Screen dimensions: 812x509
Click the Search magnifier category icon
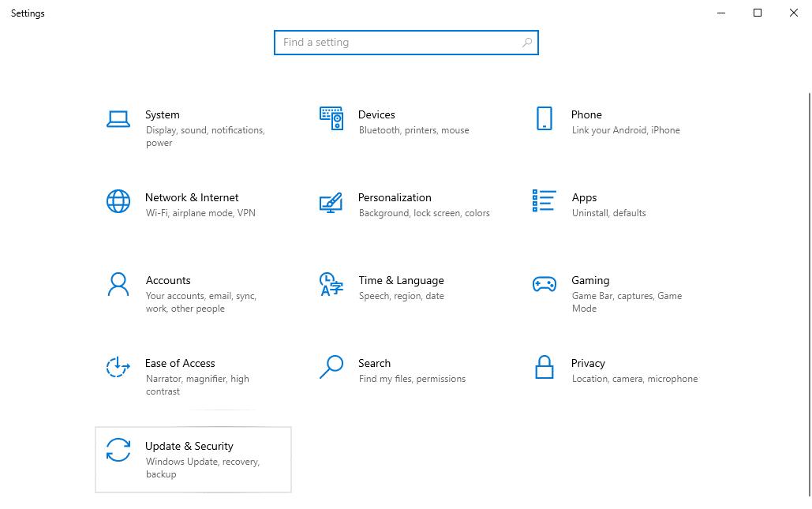[x=331, y=367]
